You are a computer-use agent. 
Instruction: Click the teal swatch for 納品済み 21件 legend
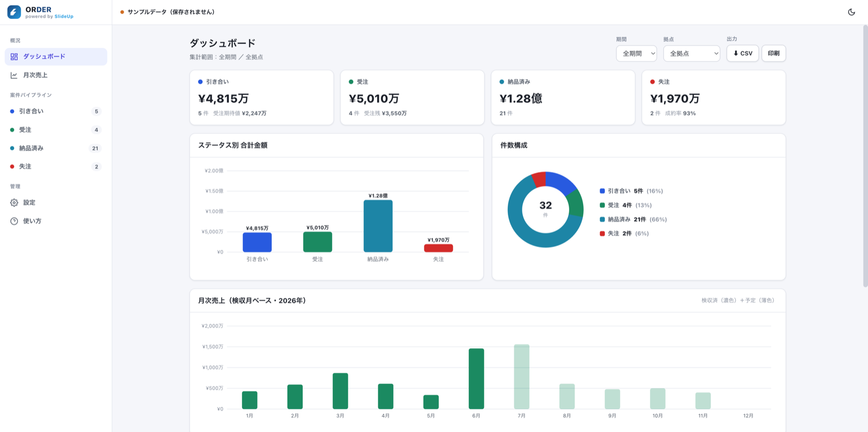602,220
